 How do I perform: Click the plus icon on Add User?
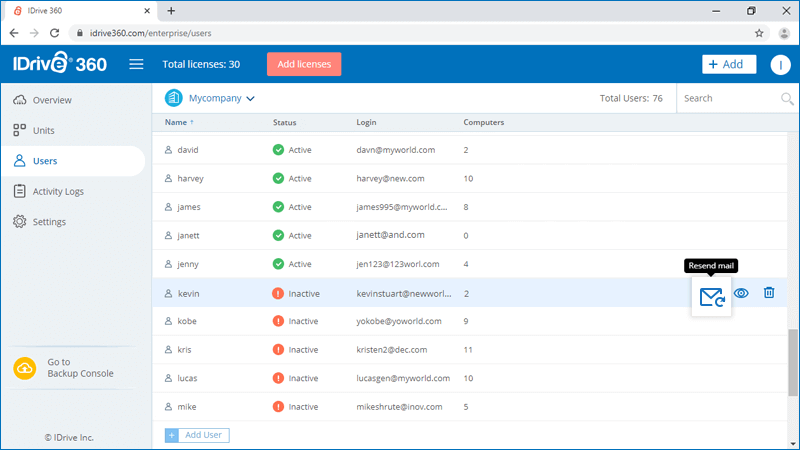pyautogui.click(x=172, y=435)
